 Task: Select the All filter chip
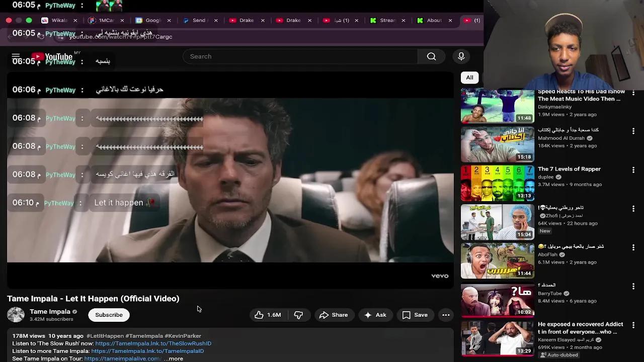click(469, 77)
